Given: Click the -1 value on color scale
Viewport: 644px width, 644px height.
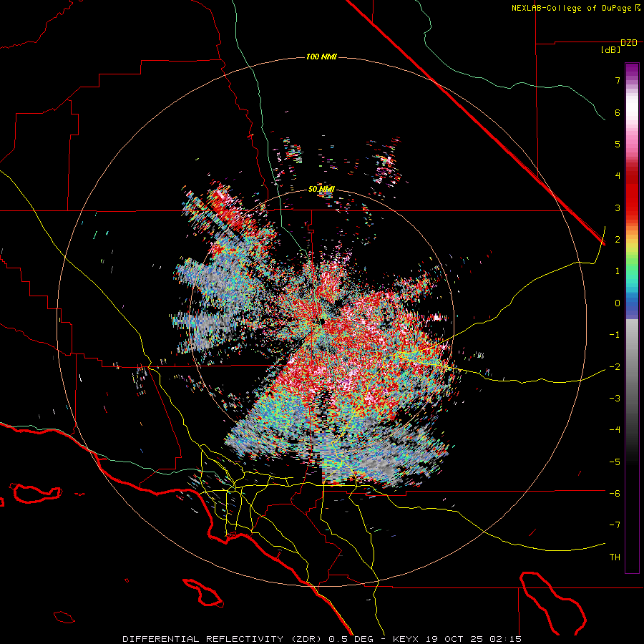Looking at the screenshot, I should coord(615,335).
